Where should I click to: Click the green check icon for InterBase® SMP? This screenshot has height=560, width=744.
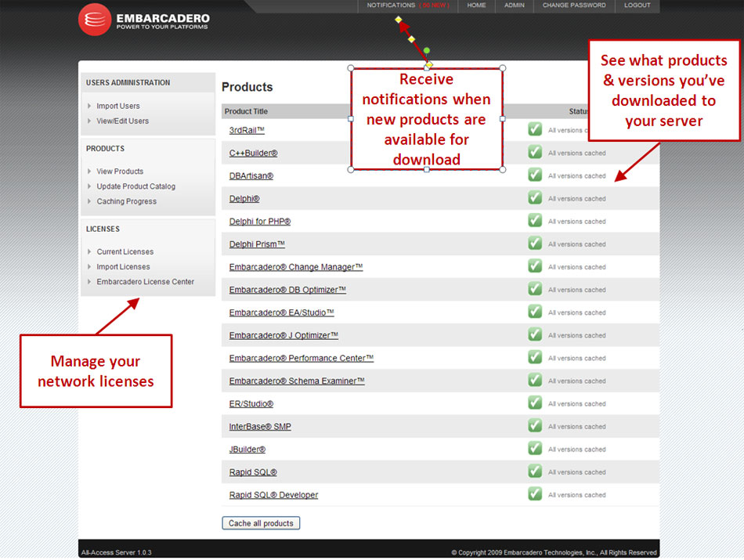pos(535,425)
